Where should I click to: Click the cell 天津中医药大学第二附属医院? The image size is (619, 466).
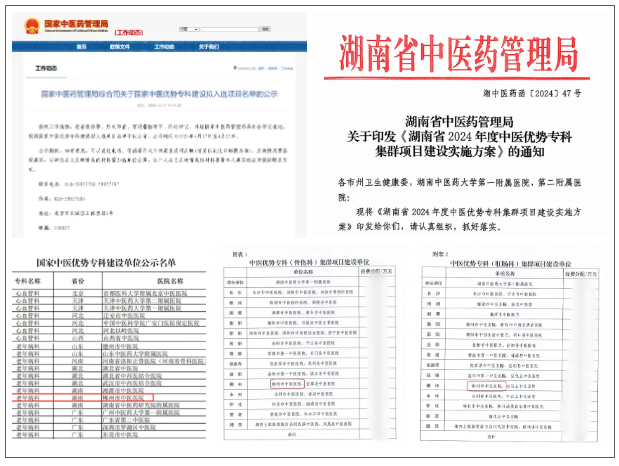(x=142, y=301)
